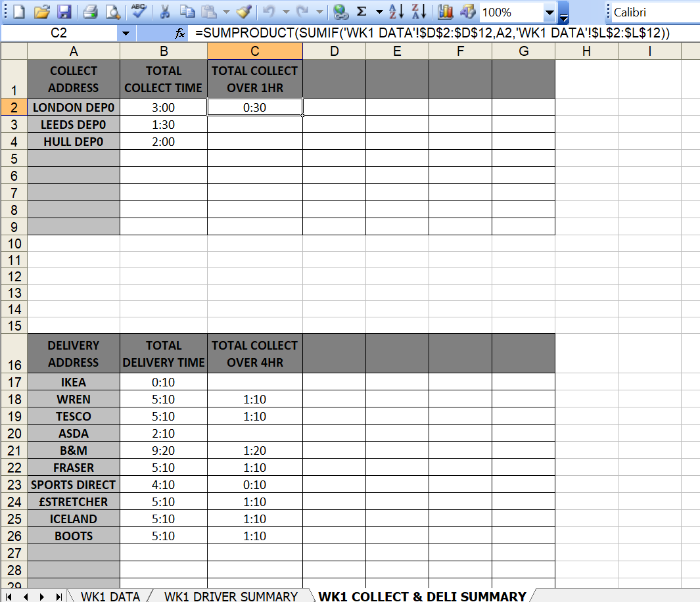Click the Insert Function fx icon
Screen dimensions: 700x602
(x=179, y=32)
